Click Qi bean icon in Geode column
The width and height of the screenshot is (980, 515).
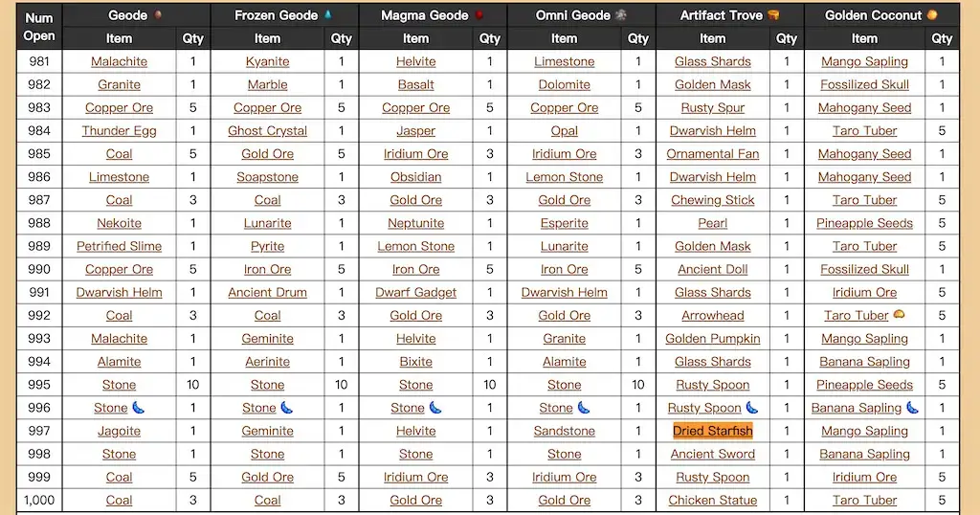[x=138, y=408]
